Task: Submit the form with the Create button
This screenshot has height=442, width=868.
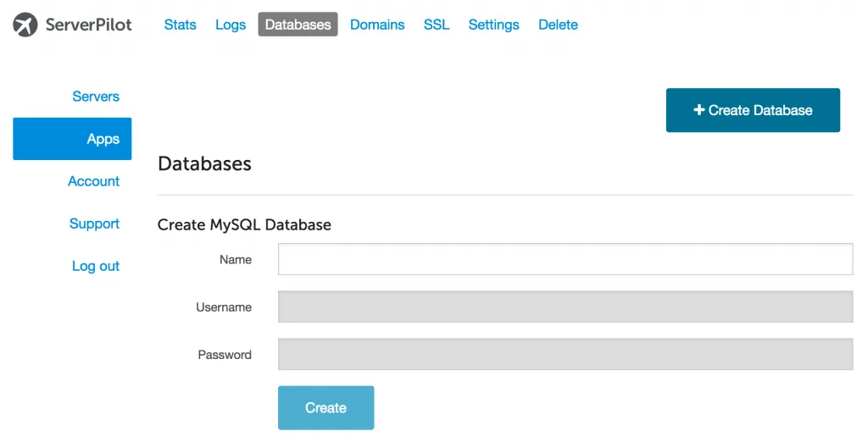Action: (x=326, y=407)
